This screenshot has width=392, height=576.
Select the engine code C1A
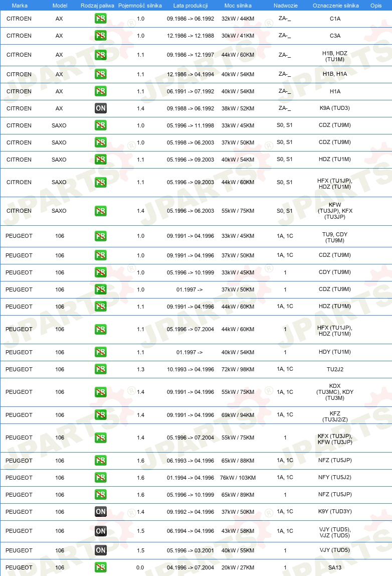335,19
